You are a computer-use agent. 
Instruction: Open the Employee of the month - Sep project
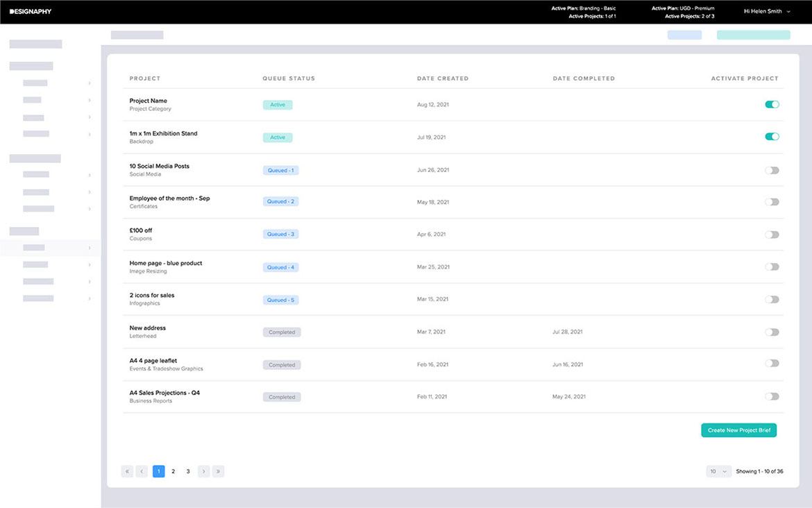(169, 198)
